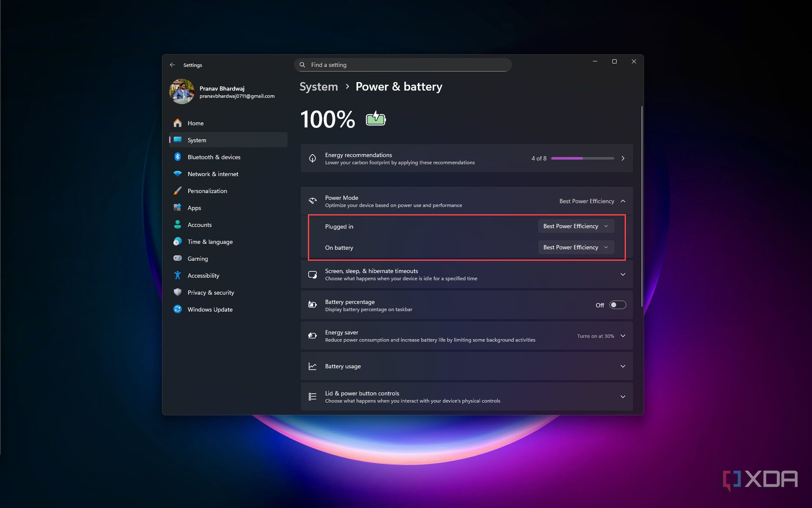
Task: Expand Screen, sleep, & hibernate timeouts
Action: tap(623, 274)
